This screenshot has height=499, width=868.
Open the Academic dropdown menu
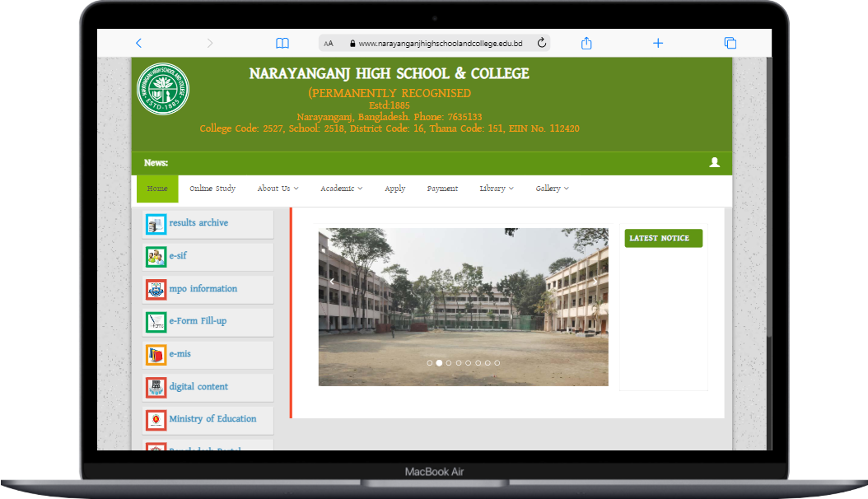pos(340,189)
